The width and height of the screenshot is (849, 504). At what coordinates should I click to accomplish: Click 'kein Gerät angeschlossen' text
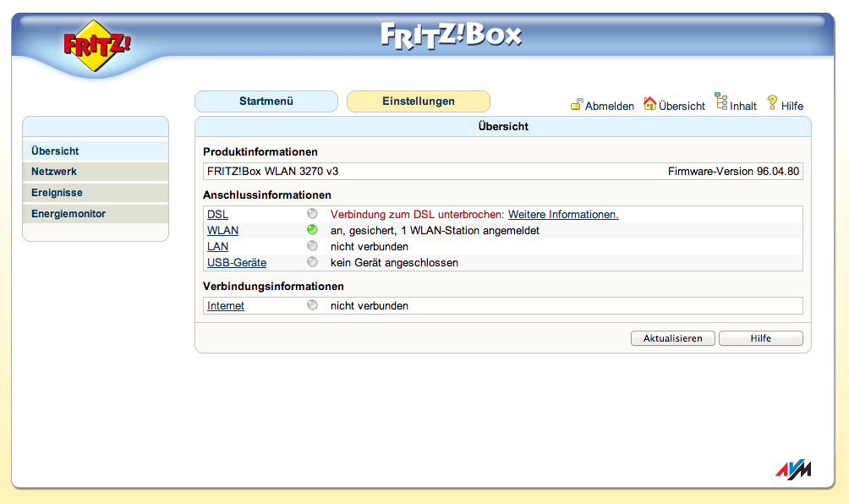pos(394,262)
